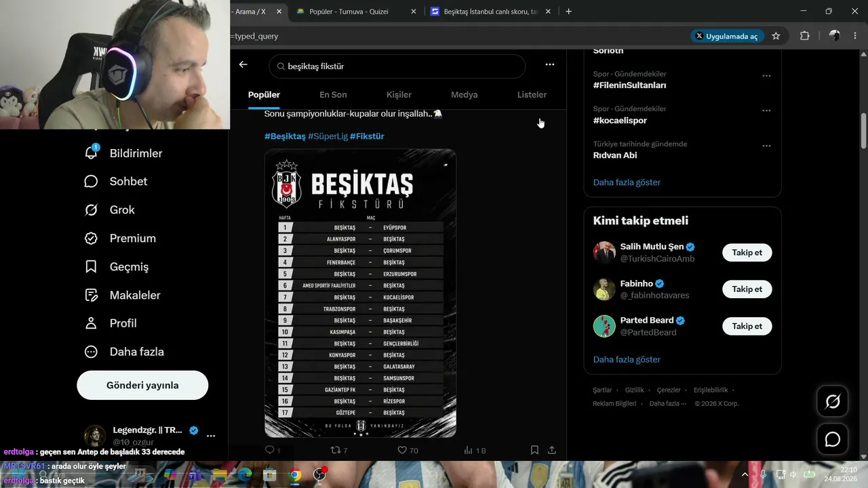Open the floating Grok button
This screenshot has height=488, width=868.
[x=833, y=402]
